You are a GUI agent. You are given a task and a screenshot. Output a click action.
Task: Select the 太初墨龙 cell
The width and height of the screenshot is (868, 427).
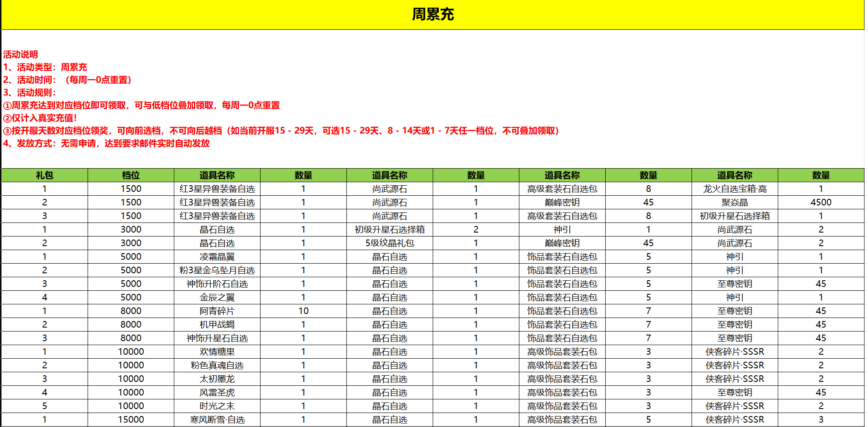[217, 379]
